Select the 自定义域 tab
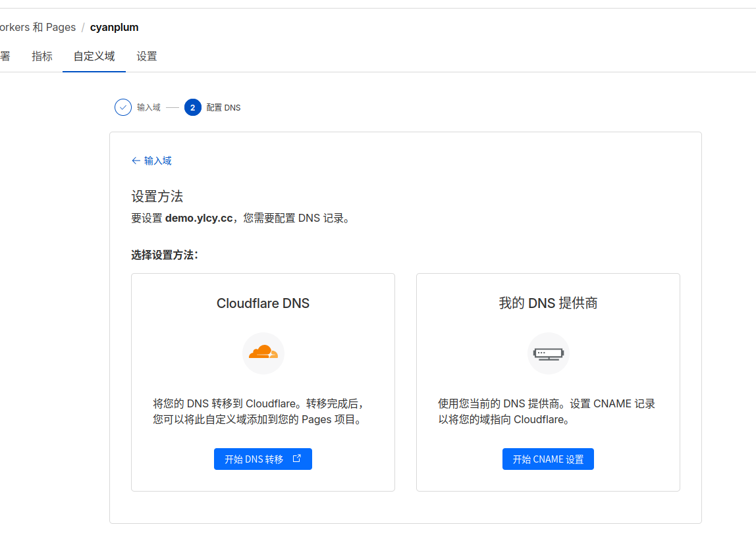756x537 pixels. (94, 57)
